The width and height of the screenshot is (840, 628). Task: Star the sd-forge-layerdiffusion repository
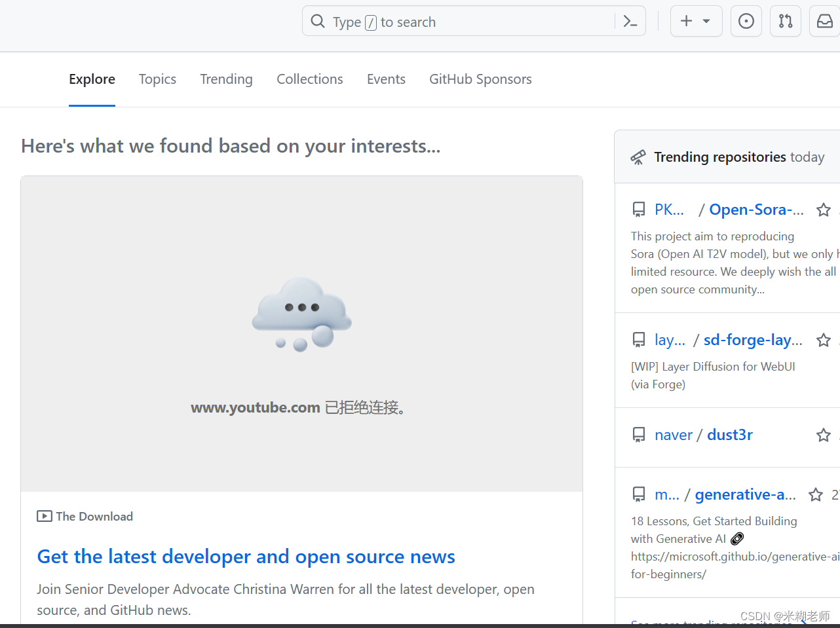point(824,340)
